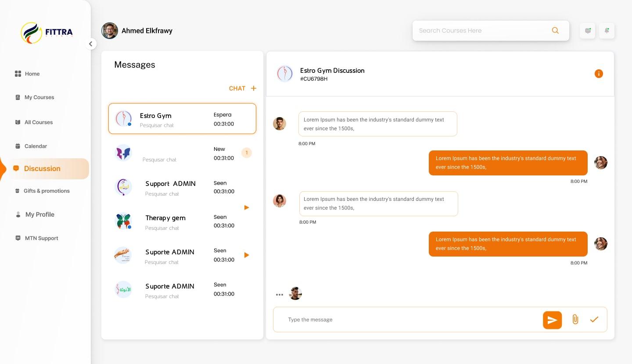
Task: Click the first received message bubble
Action: pyautogui.click(x=378, y=124)
